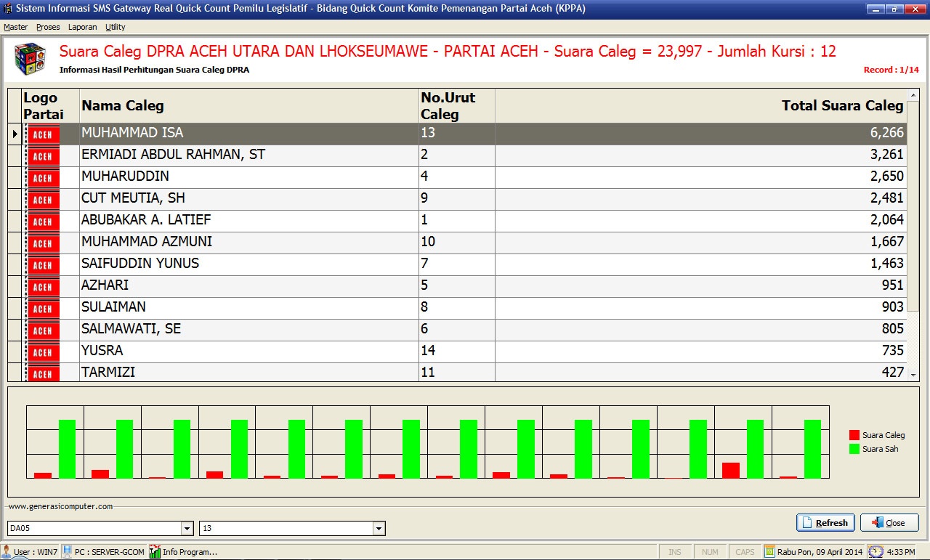
Task: Click the red Suara Caleg legend swatch
Action: (854, 435)
